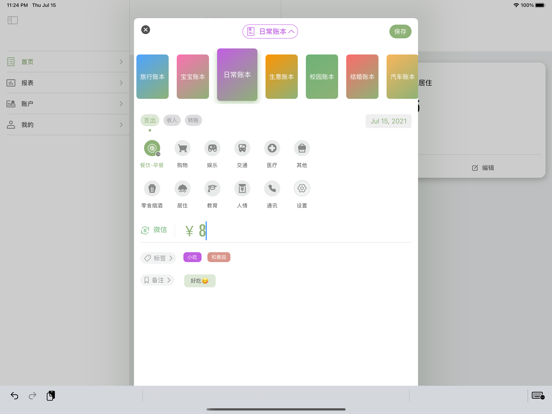The width and height of the screenshot is (552, 414).
Task: Select the 交通 transport bus category
Action: 242,148
